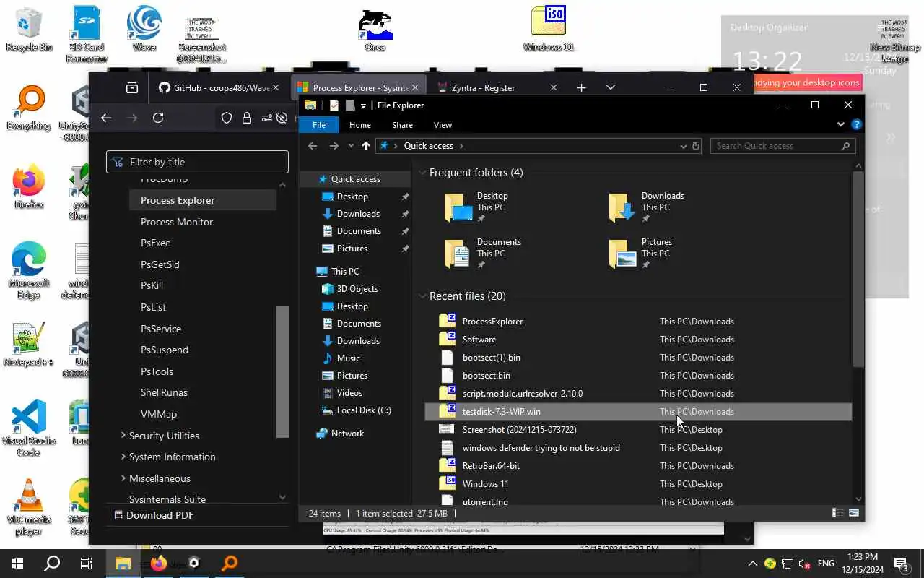Click the muted speaker tray icon
The width and height of the screenshot is (924, 578).
805,564
